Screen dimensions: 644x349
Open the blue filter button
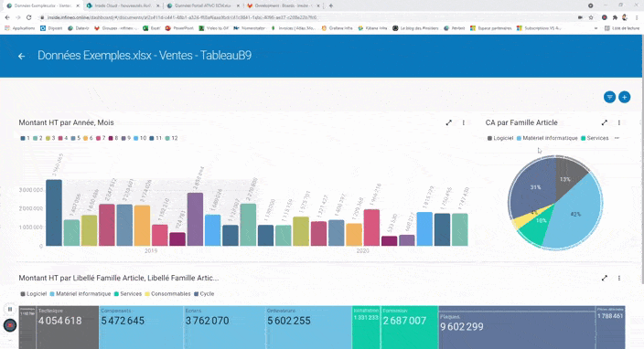(609, 97)
